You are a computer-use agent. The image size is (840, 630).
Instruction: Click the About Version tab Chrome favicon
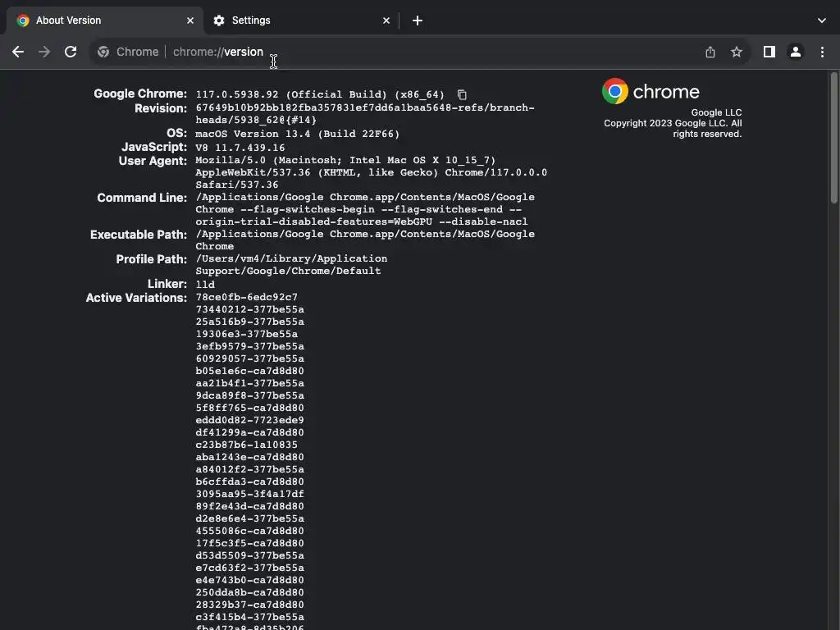(23, 21)
